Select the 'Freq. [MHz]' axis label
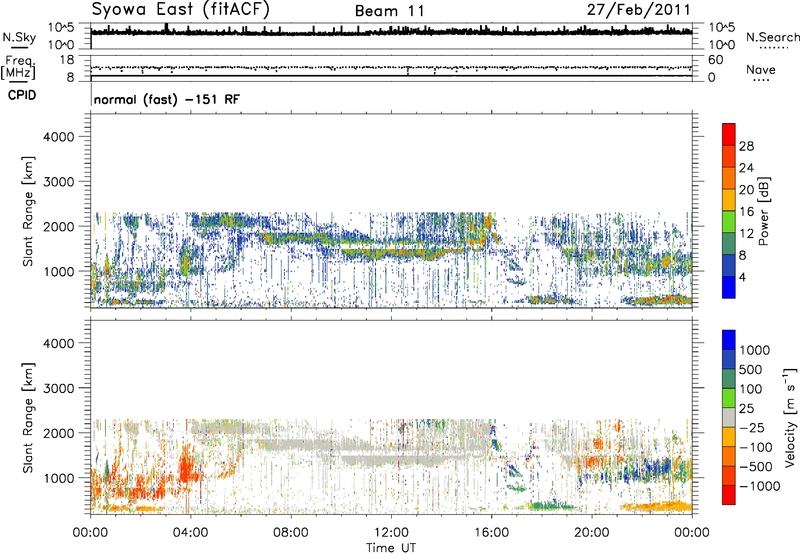 pyautogui.click(x=18, y=68)
